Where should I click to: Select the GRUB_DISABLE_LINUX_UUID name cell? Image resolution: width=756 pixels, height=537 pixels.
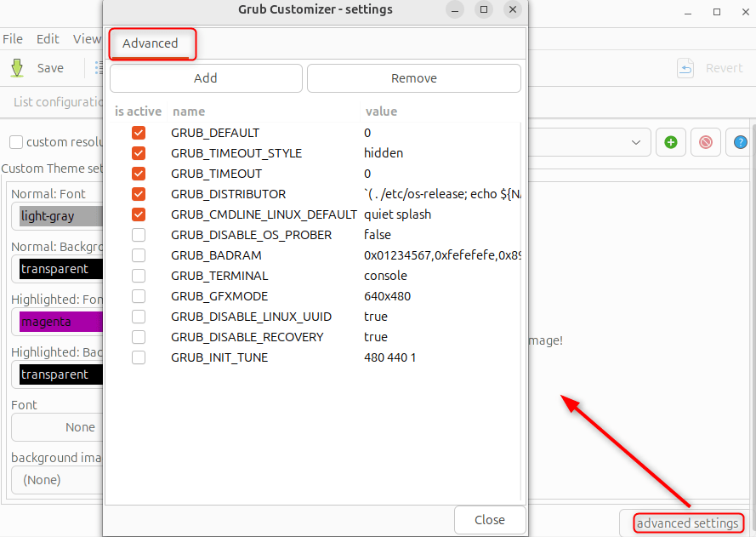pos(251,317)
